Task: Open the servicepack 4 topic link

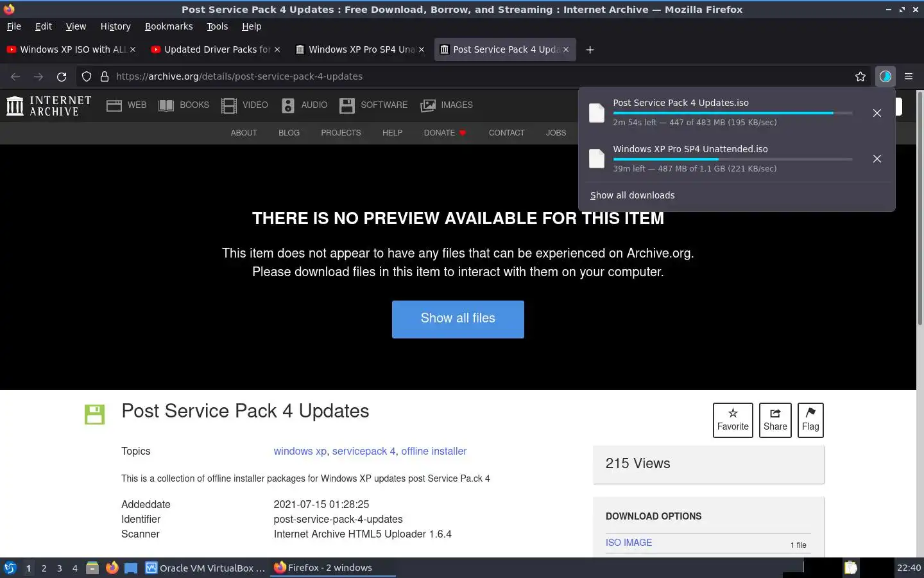Action: 364,451
